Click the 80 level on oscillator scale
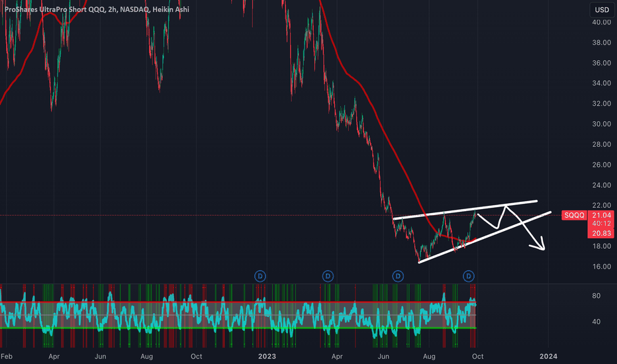Screen dimensions: 617x364 tap(596, 296)
